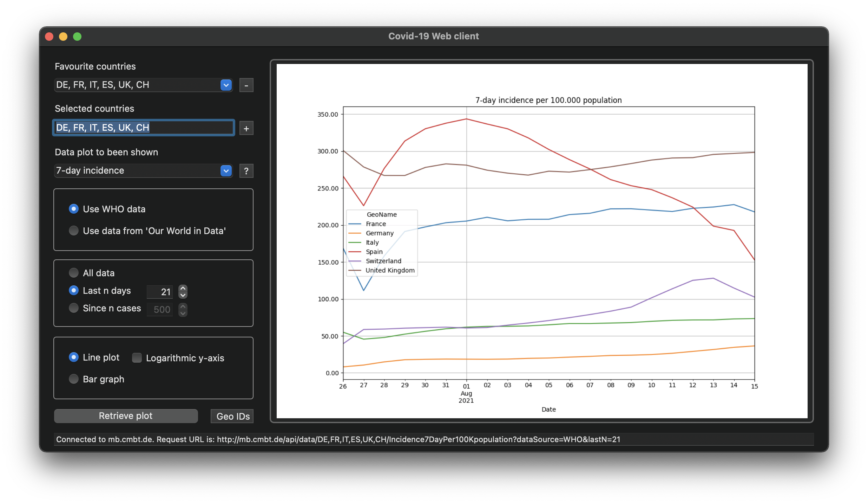Viewport: 868px width, 504px height.
Task: Click the blue chevron on favourite countries box
Action: tap(226, 85)
